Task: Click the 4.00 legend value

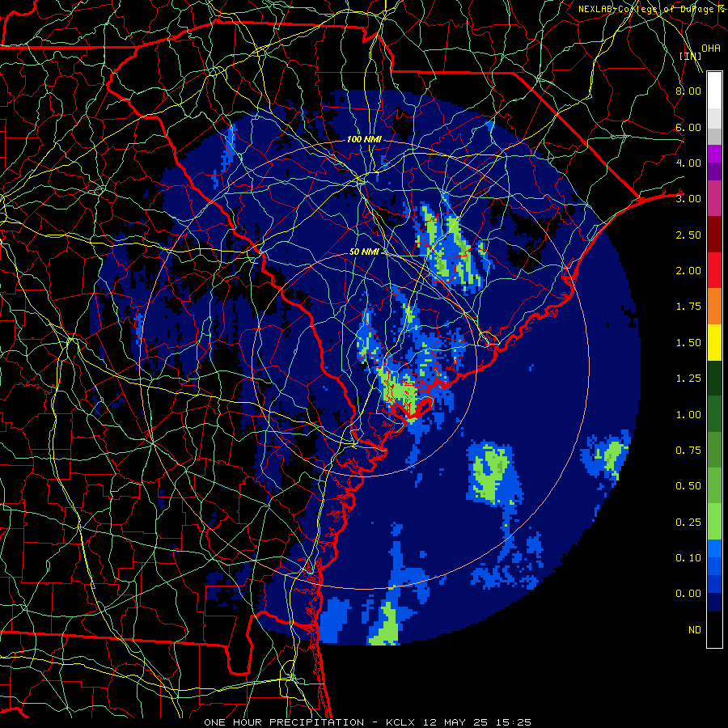Action: pos(688,163)
